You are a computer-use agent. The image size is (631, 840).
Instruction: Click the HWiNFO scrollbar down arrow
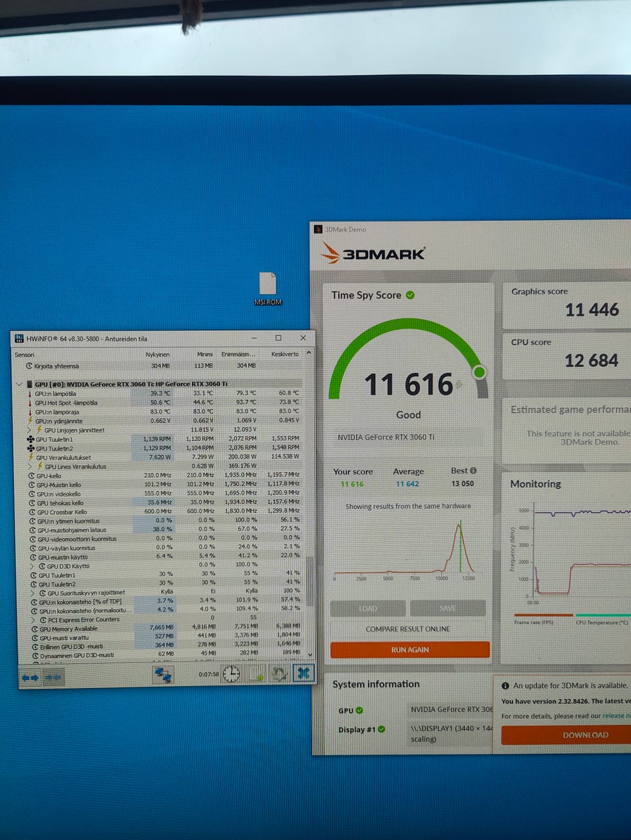(311, 655)
